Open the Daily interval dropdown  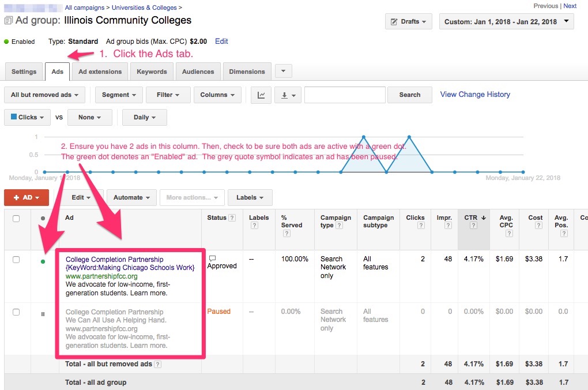(x=144, y=118)
